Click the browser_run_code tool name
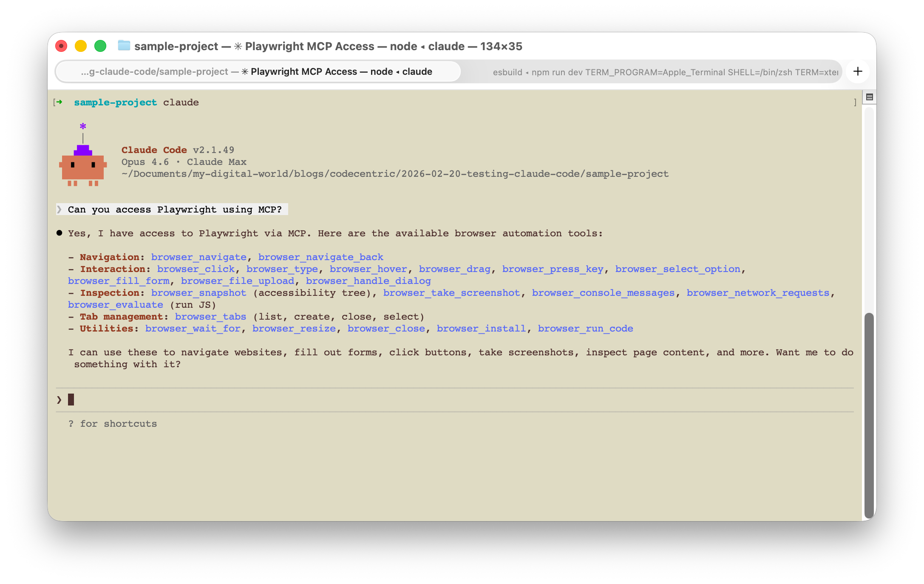 (585, 329)
